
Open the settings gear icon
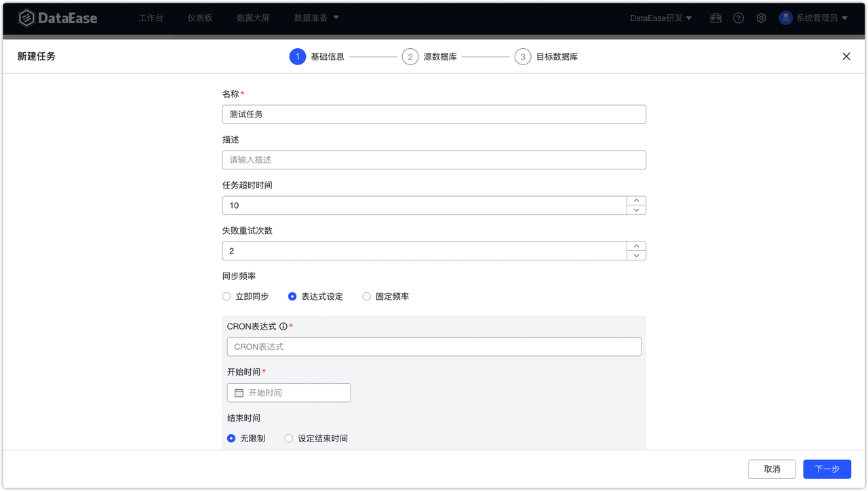pyautogui.click(x=762, y=18)
